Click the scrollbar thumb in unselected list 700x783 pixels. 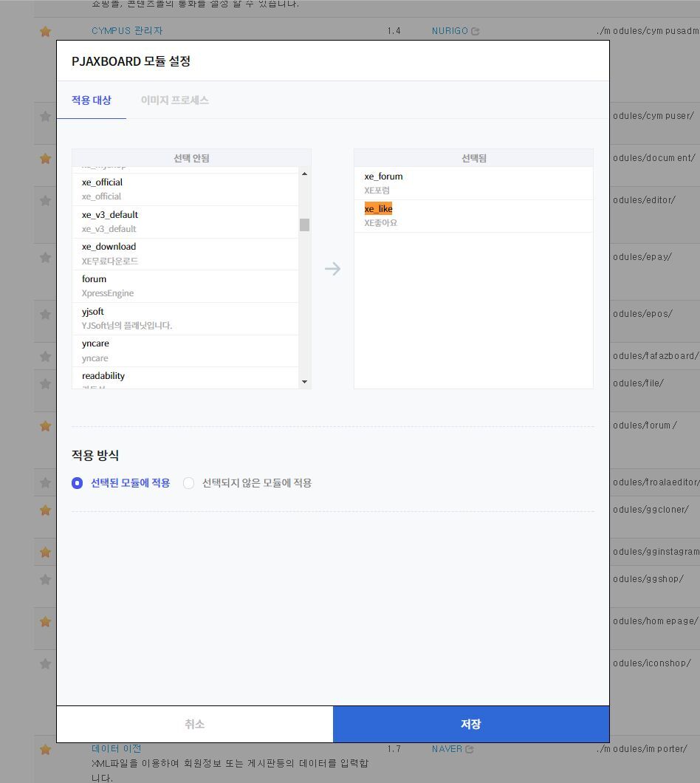click(x=304, y=225)
